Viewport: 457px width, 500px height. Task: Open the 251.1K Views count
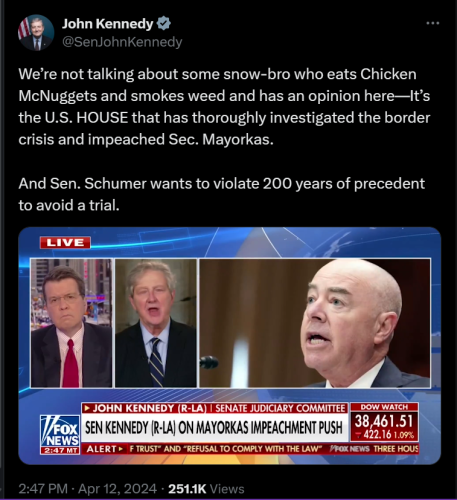pyautogui.click(x=206, y=489)
